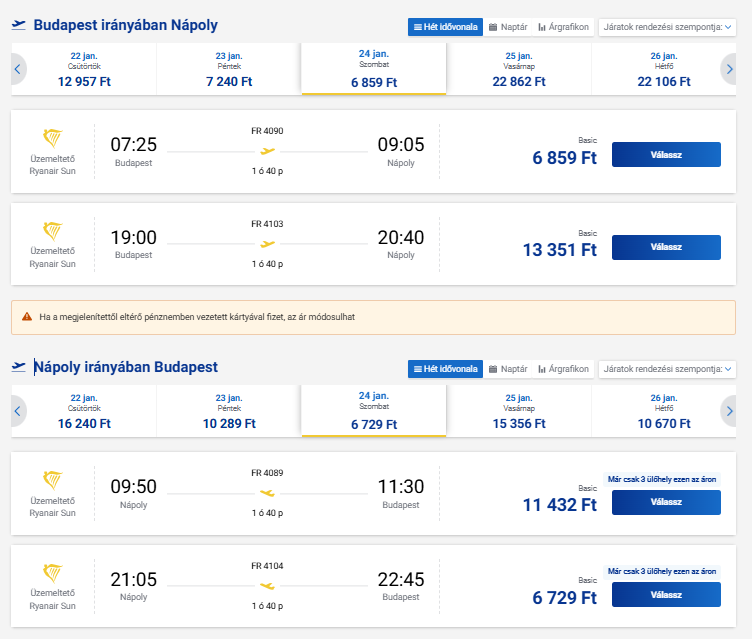The height and width of the screenshot is (639, 752).
Task: Go to previous dates in outbound date strip
Action: coord(18,69)
